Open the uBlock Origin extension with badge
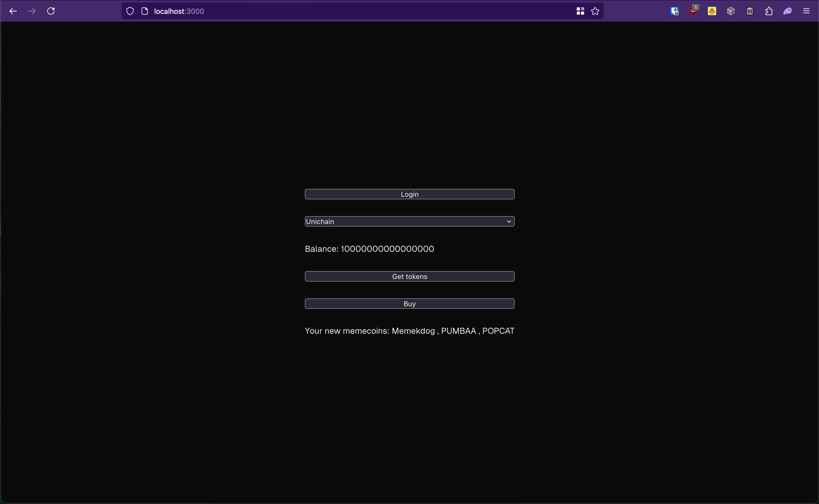This screenshot has height=504, width=819. pos(694,11)
